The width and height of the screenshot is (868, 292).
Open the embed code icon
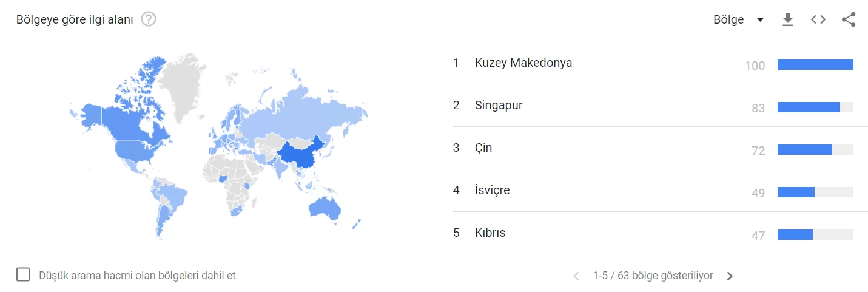coord(818,20)
